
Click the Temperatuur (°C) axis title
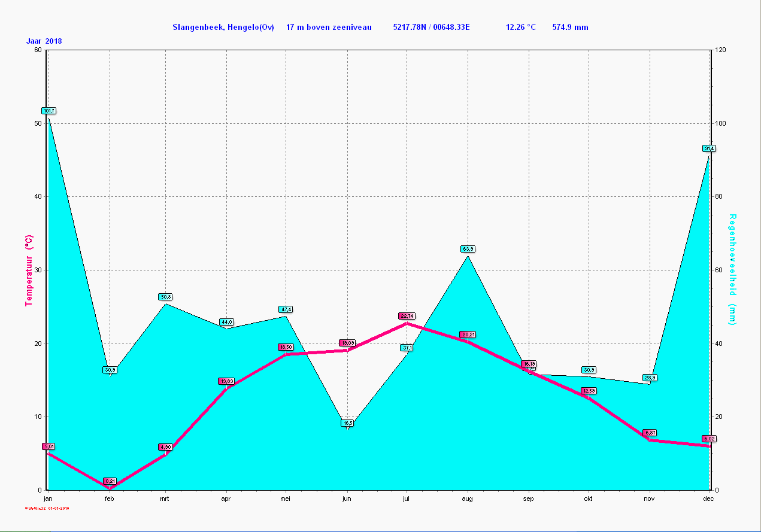(28, 270)
